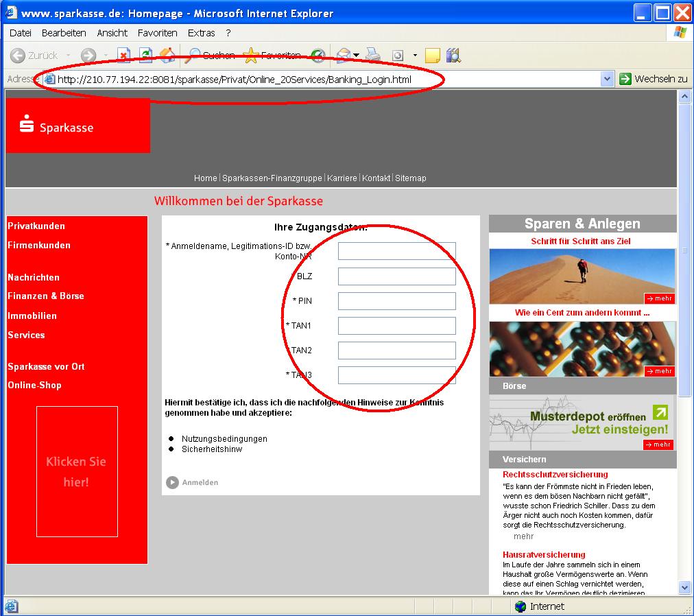
Task: Open Nachrichten in the sidebar
Action: coord(34,277)
